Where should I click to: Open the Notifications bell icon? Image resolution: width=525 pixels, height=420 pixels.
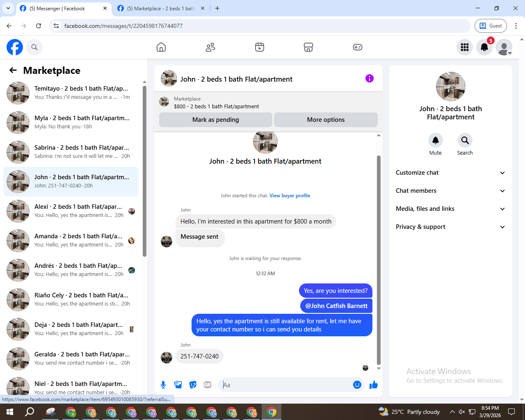tap(484, 47)
